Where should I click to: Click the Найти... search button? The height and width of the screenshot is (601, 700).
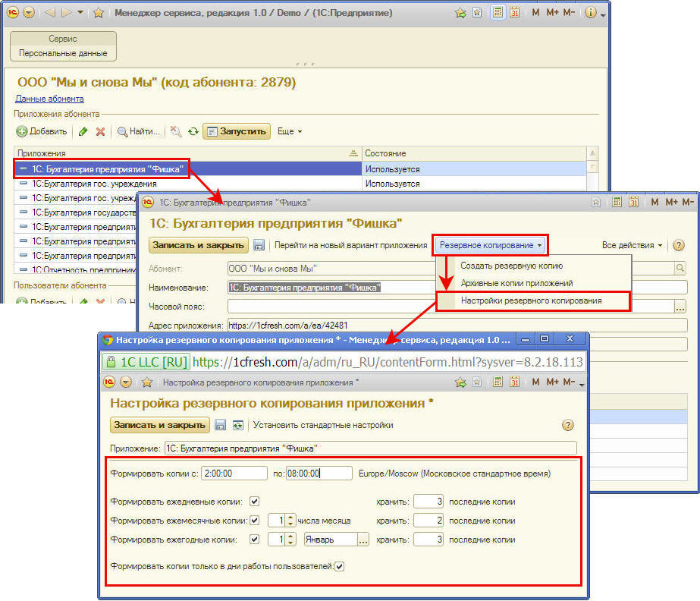[x=138, y=131]
